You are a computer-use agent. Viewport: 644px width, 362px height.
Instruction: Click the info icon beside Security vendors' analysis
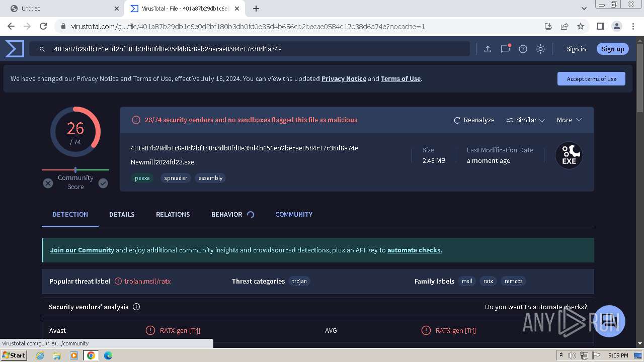pos(136,307)
